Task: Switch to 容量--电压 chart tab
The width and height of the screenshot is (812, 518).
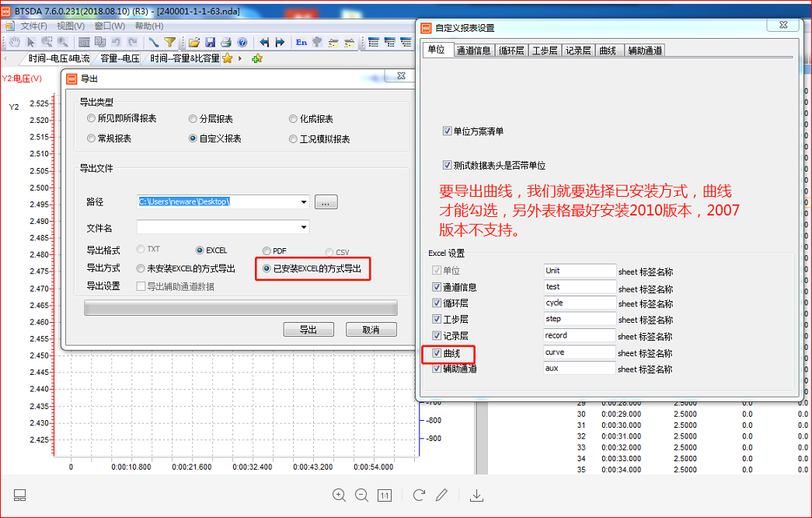Action: tap(120, 58)
